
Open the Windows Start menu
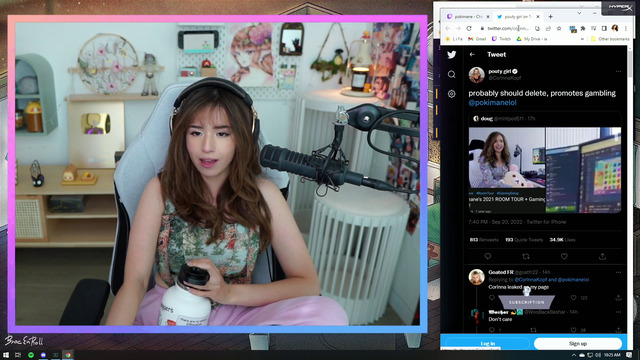6,355
